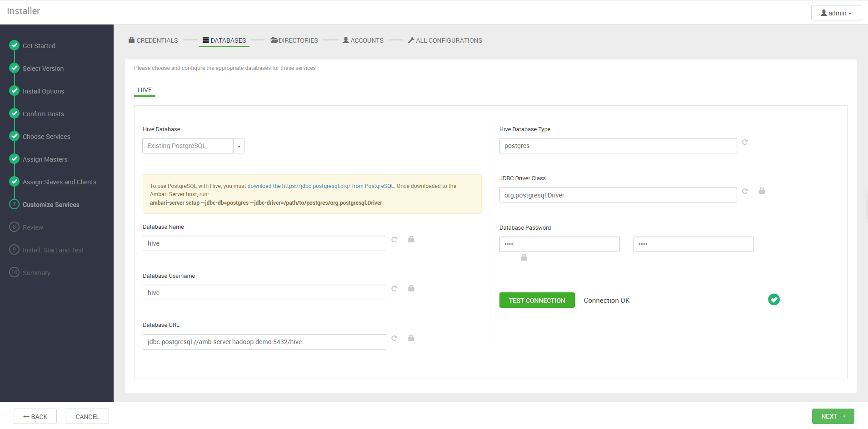Open the PostgreSQL JDBC download link
This screenshot has height=429, width=868.
(320, 186)
